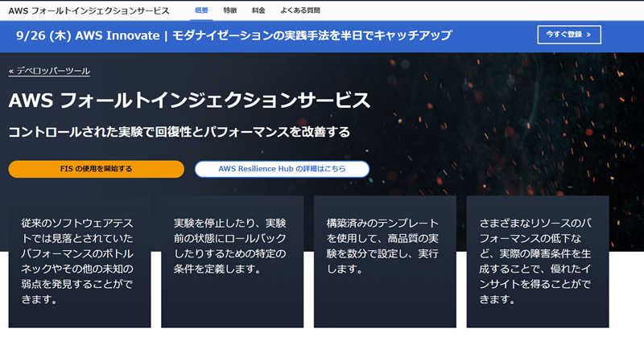Click the card starting 構築済みのテンプレート
Viewport: 644px width, 337px height.
tap(385, 261)
